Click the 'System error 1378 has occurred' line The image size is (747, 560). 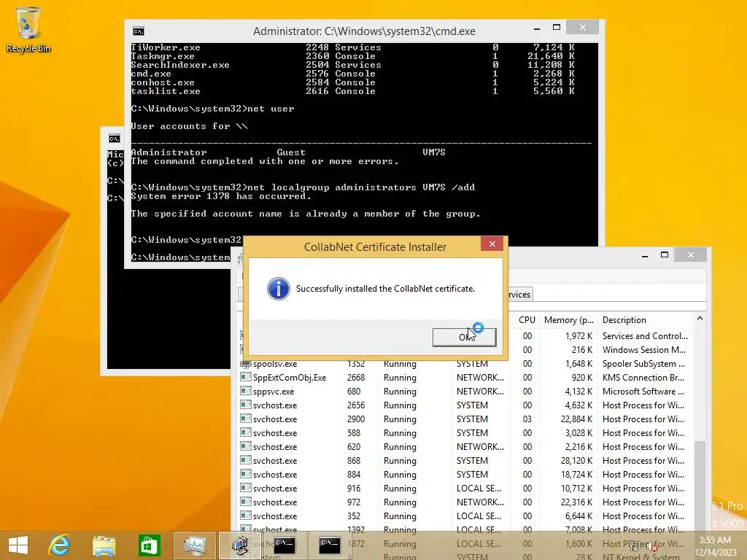click(221, 196)
